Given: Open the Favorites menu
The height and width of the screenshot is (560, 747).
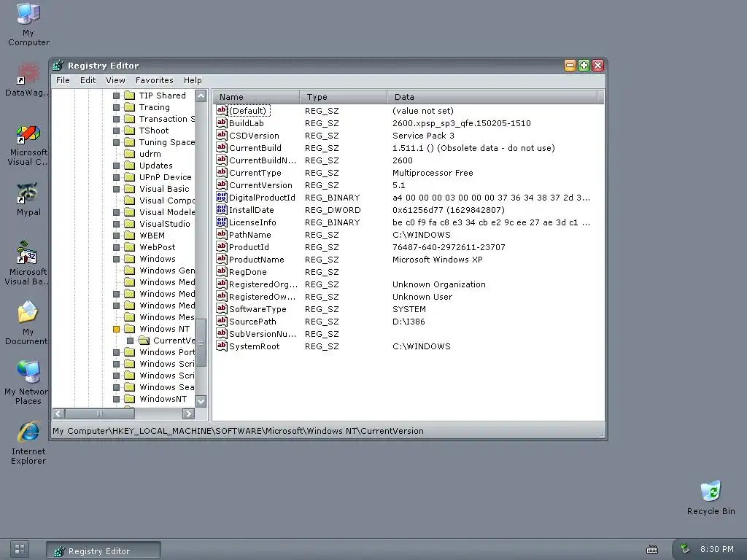Looking at the screenshot, I should pos(155,80).
